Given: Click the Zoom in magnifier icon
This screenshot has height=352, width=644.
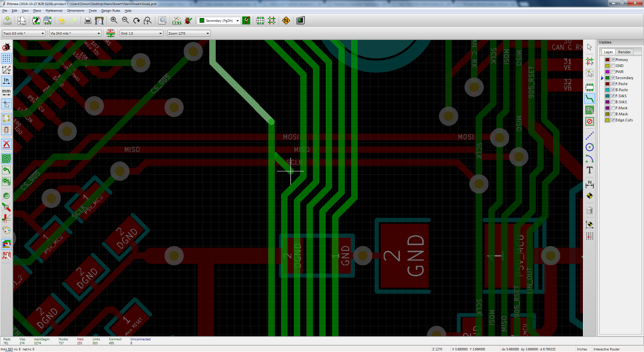Looking at the screenshot, I should (x=114, y=21).
